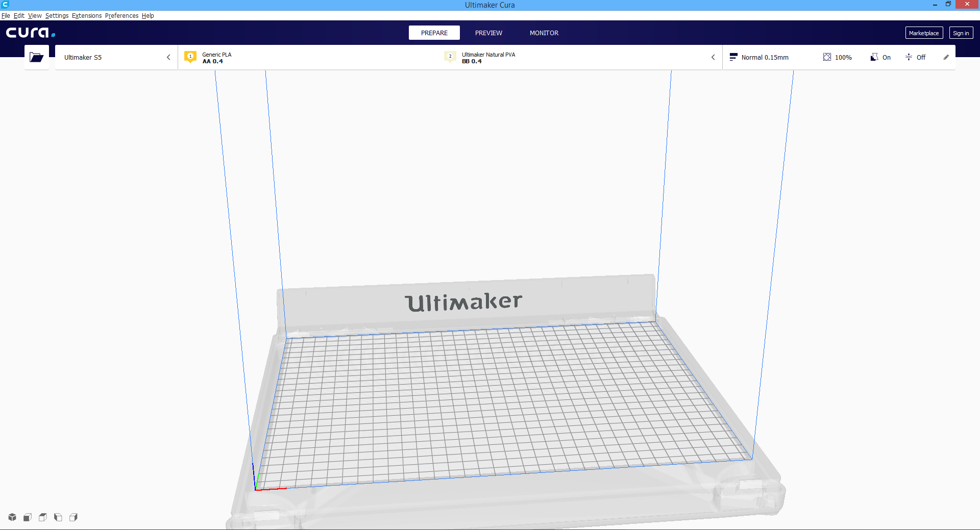Switch to right side view
The width and height of the screenshot is (980, 530).
(73, 517)
